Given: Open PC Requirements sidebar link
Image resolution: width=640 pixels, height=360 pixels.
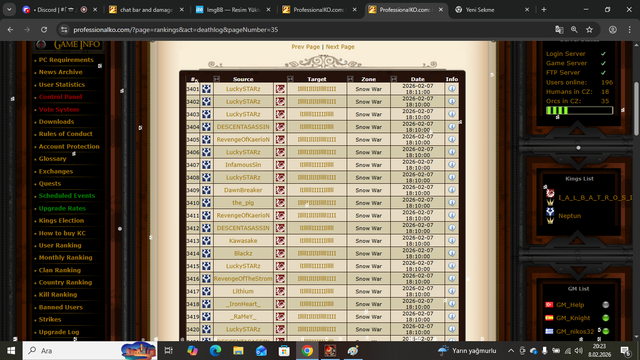Looking at the screenshot, I should [x=66, y=60].
